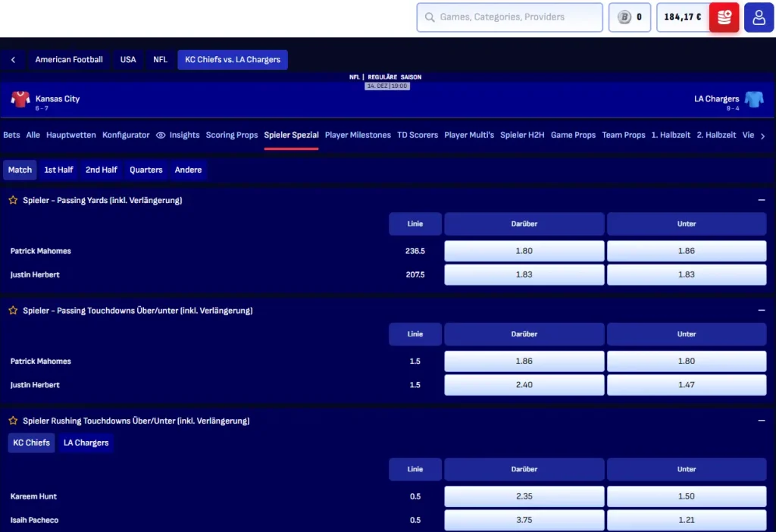Select the Quarters period tab
The height and width of the screenshot is (532, 776).
coord(146,170)
